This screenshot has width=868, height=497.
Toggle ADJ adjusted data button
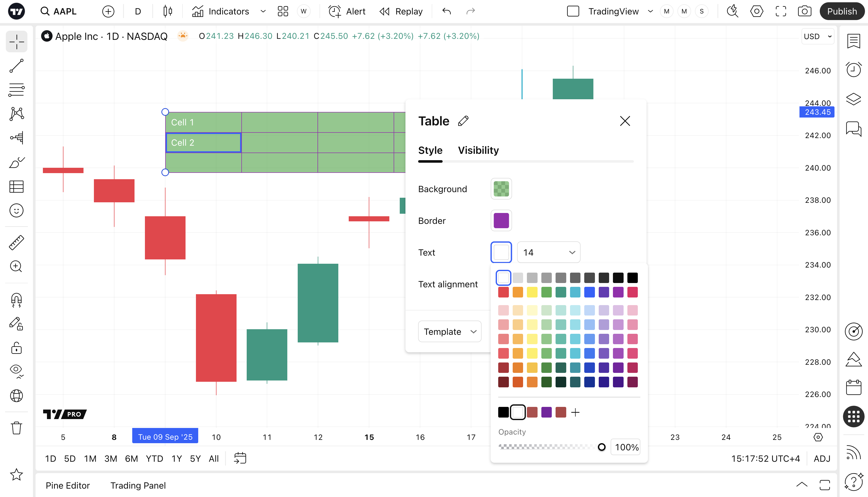[x=822, y=458]
